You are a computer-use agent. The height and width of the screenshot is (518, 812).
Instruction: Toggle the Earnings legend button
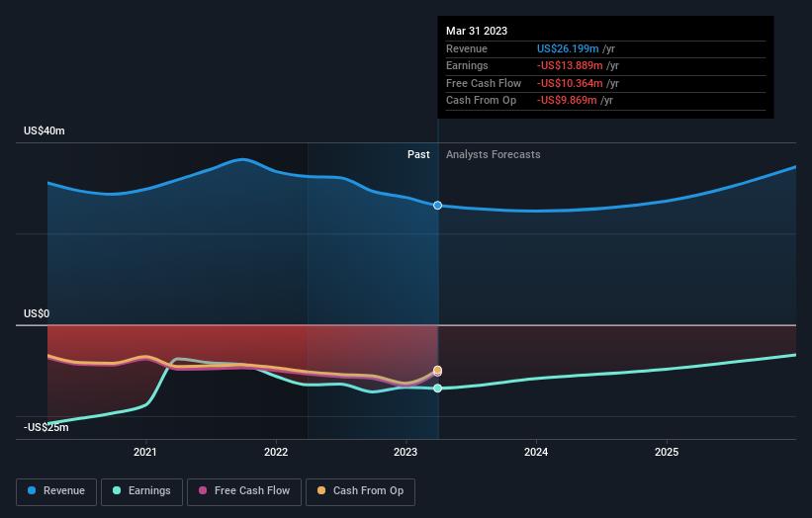[x=141, y=491]
